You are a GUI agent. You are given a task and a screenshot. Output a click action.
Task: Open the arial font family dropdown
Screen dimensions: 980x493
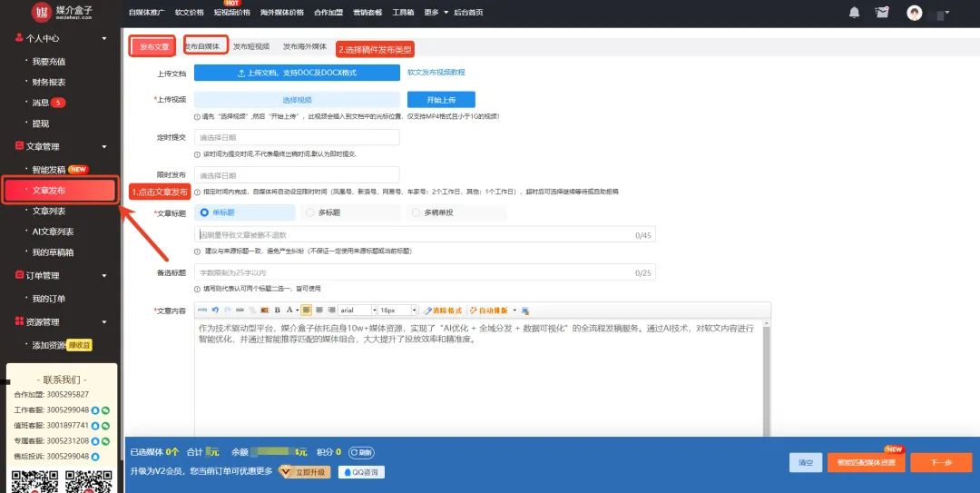pos(355,310)
